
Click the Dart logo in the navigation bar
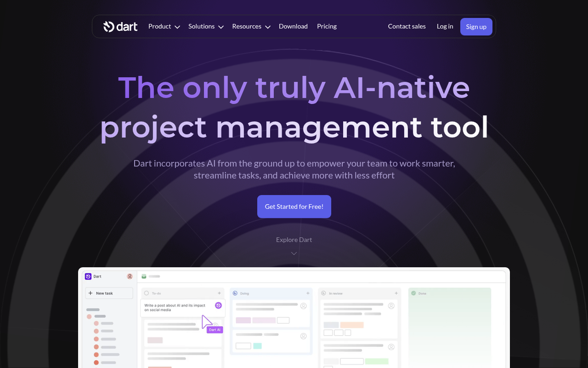pos(120,26)
